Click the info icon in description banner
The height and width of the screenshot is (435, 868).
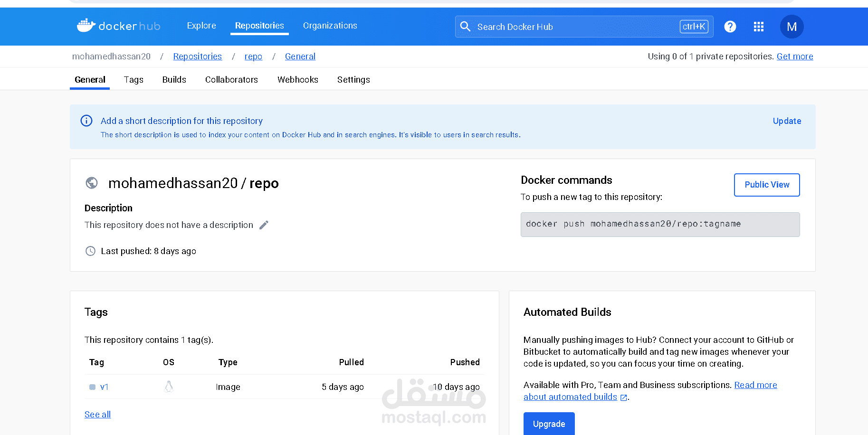pos(86,121)
